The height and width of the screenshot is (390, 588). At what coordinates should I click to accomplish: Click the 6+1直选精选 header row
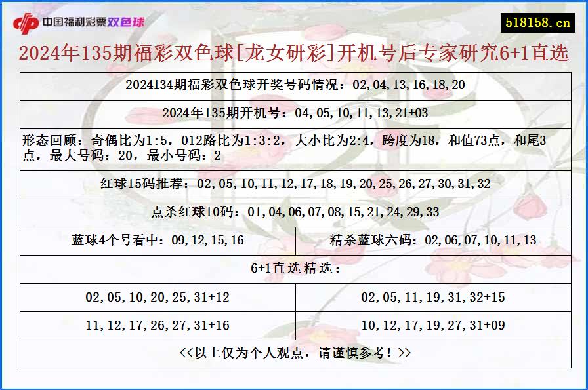point(294,267)
